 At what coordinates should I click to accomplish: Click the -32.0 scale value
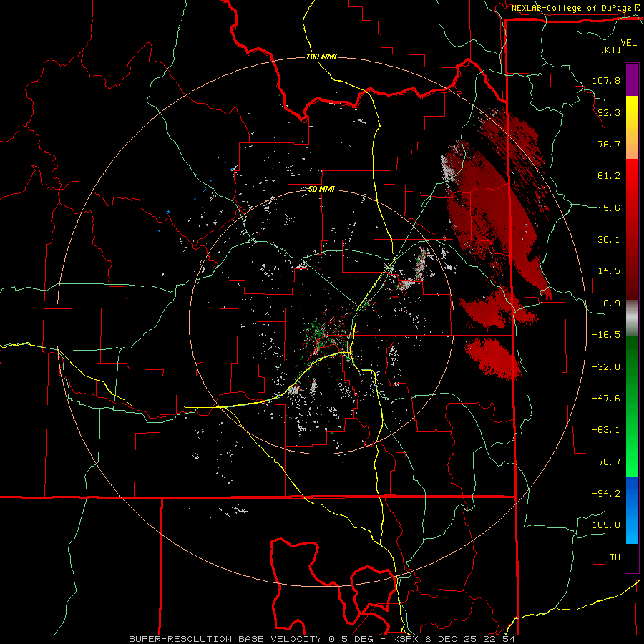606,367
